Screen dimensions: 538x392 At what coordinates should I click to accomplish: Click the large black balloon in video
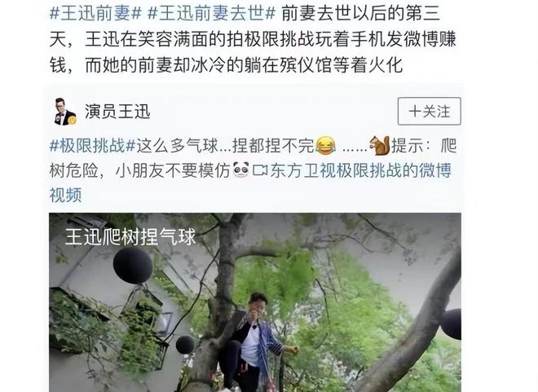pyautogui.click(x=133, y=265)
